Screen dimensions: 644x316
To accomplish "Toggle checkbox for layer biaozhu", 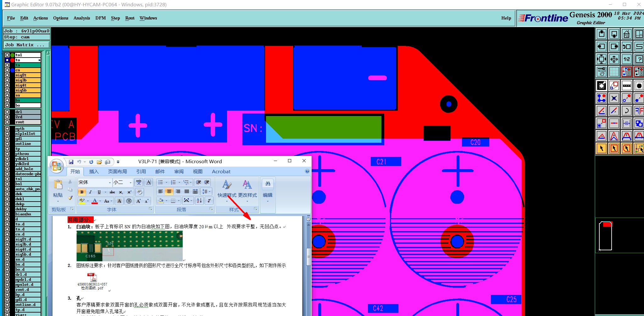I will 7,214.
